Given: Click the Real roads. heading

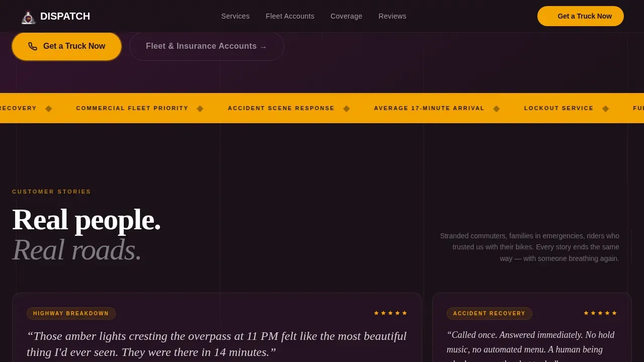Looking at the screenshot, I should click(x=77, y=250).
